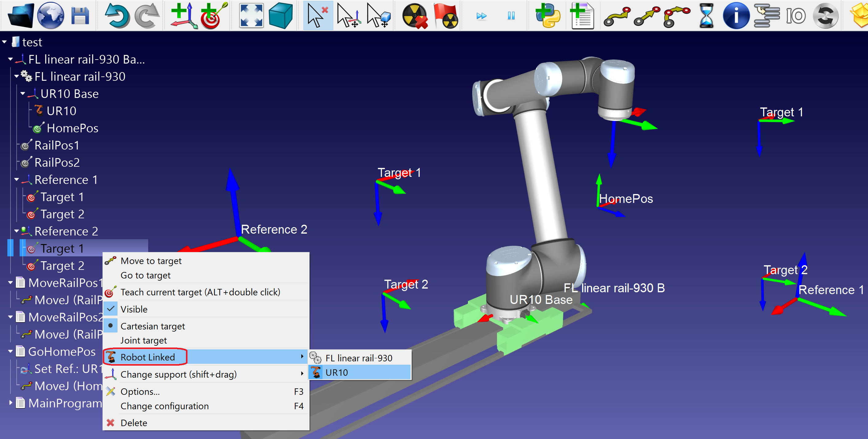Click the Undo arrow icon
The image size is (868, 439).
(x=117, y=16)
